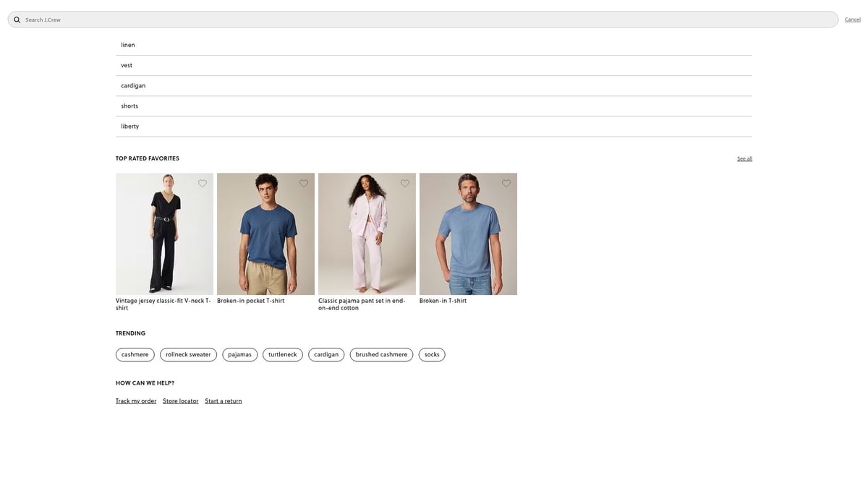Screen dimensions: 868x488
Task: Favorite the Vintage jersey V-neck T-shirt heart
Action: tap(203, 184)
